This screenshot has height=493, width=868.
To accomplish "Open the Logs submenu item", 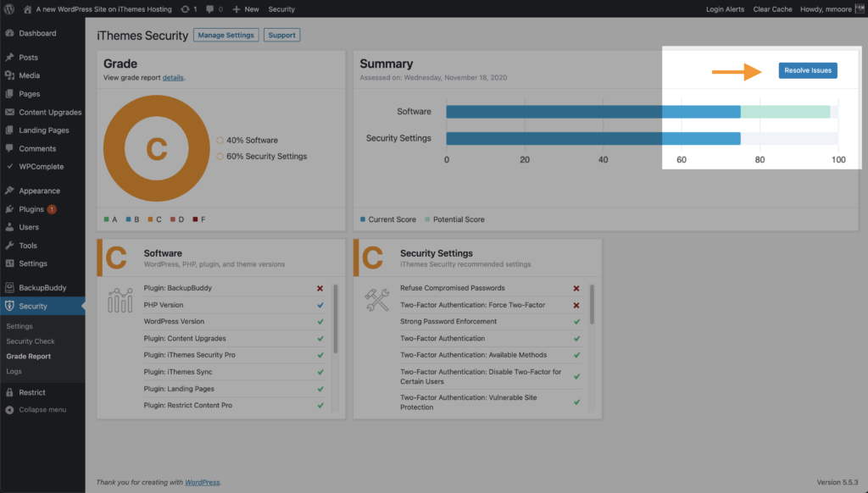I will pos(14,371).
